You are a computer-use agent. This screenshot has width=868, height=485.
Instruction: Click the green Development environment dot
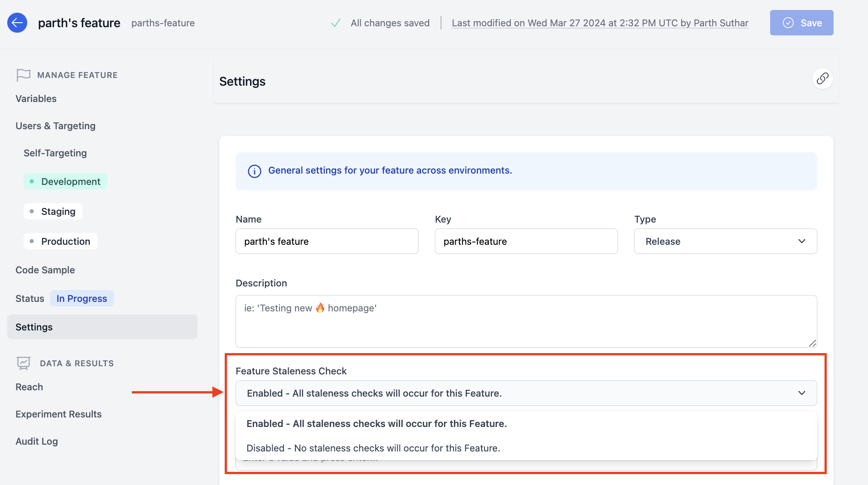click(x=32, y=181)
